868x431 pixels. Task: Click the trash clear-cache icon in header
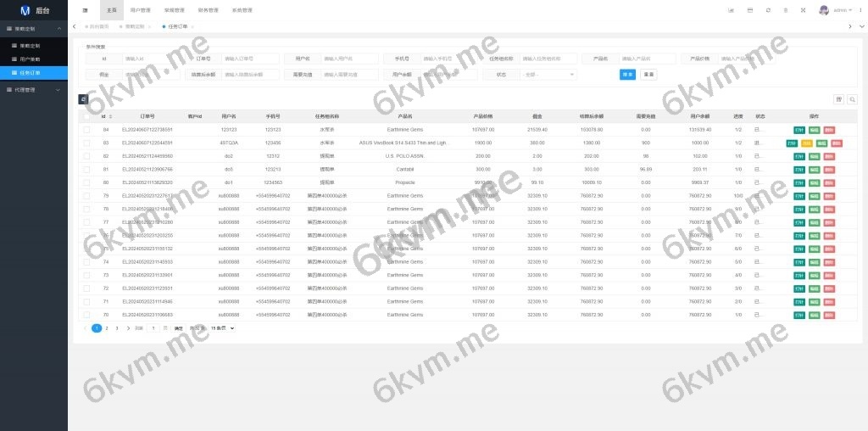[786, 10]
